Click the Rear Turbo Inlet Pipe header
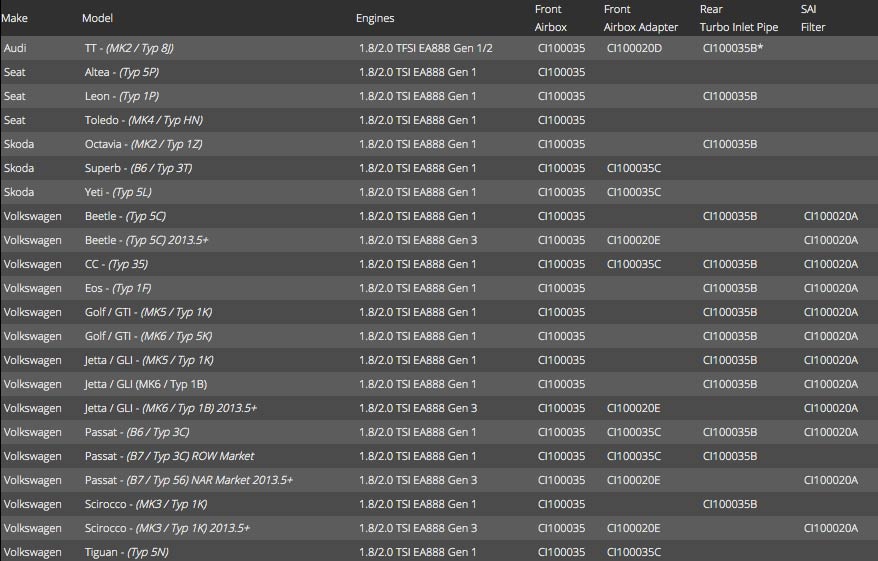Viewport: 878px width, 561px height. pyautogui.click(x=739, y=18)
